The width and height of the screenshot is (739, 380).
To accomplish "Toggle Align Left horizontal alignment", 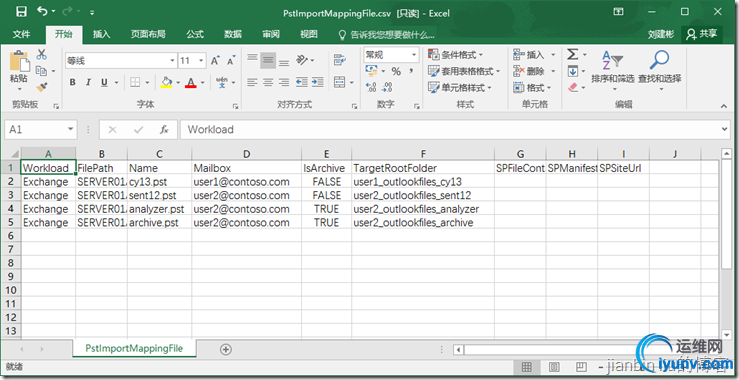I will click(253, 83).
